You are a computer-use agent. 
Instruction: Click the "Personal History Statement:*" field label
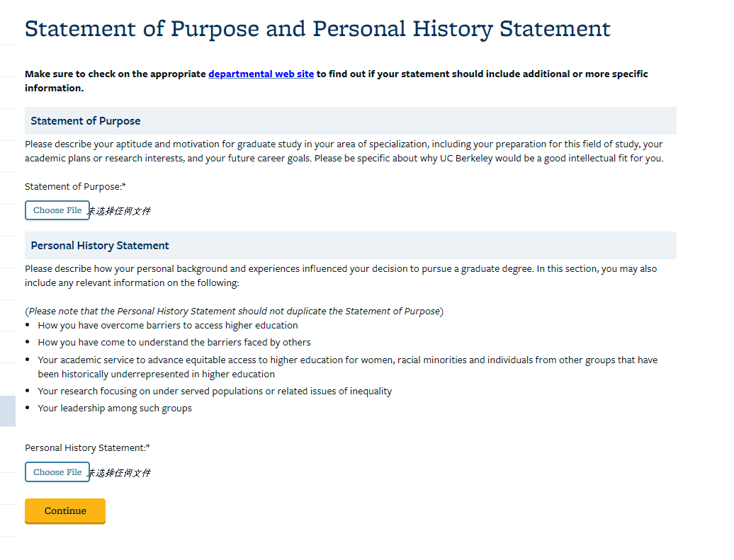pos(87,447)
